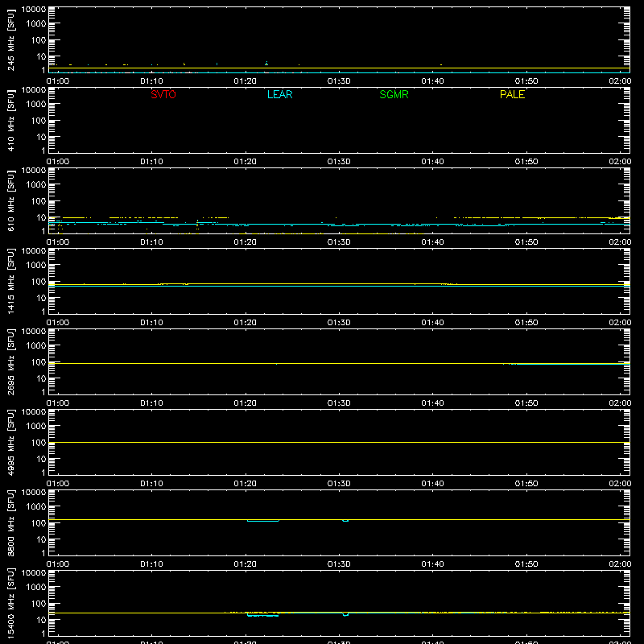The image size is (644, 644).
Task: Select the 1415 MHz [SFU] axis title
Action: (11, 282)
